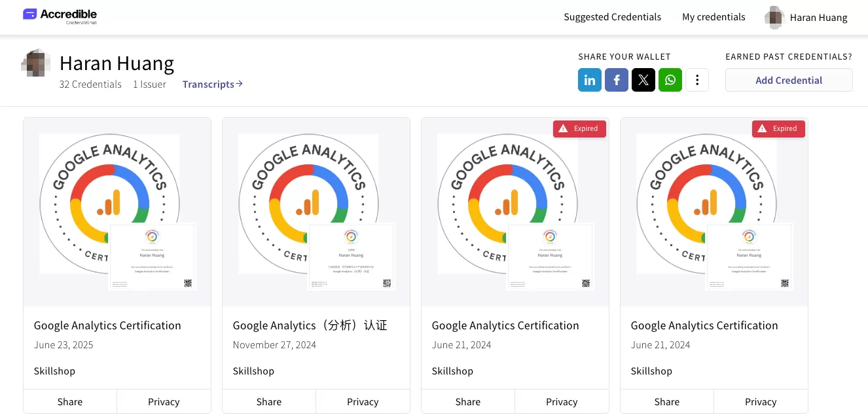Go to My credentials
Image resolution: width=868 pixels, height=419 pixels.
tap(714, 17)
